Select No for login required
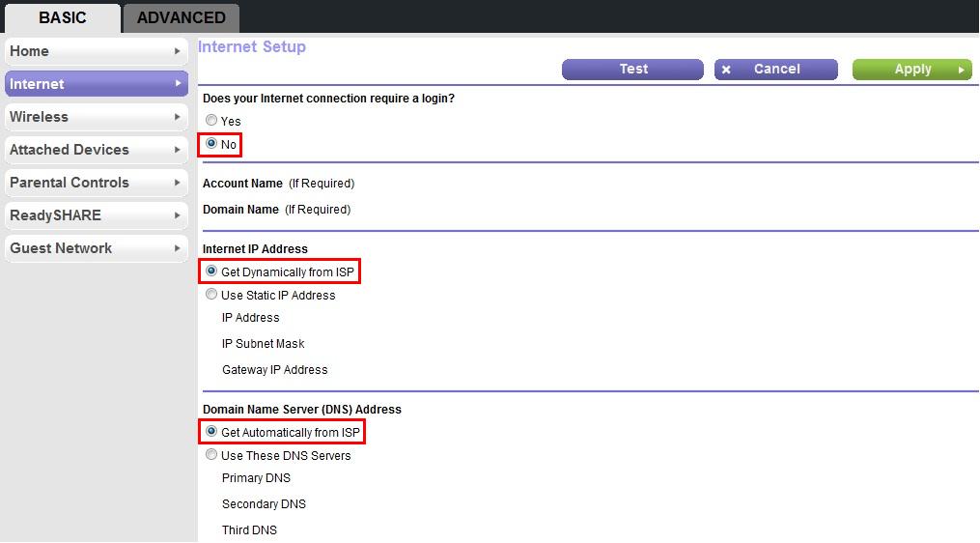 [x=211, y=144]
